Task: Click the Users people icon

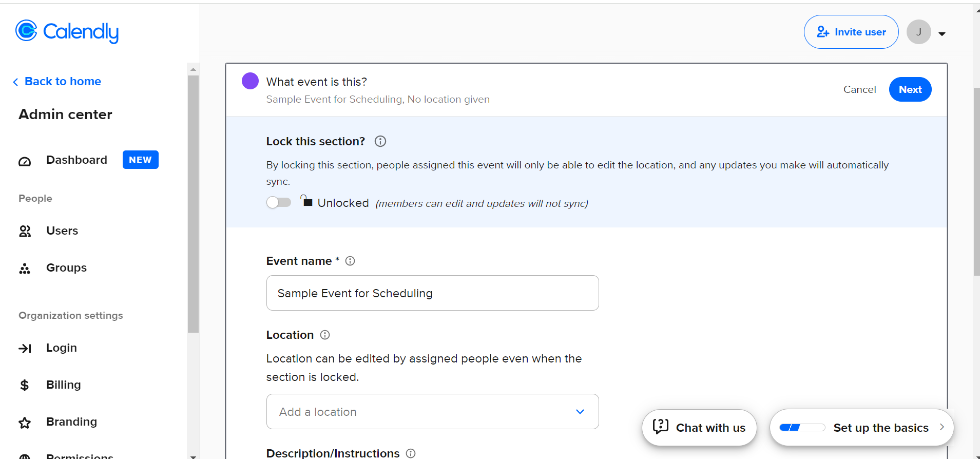Action: (x=25, y=232)
